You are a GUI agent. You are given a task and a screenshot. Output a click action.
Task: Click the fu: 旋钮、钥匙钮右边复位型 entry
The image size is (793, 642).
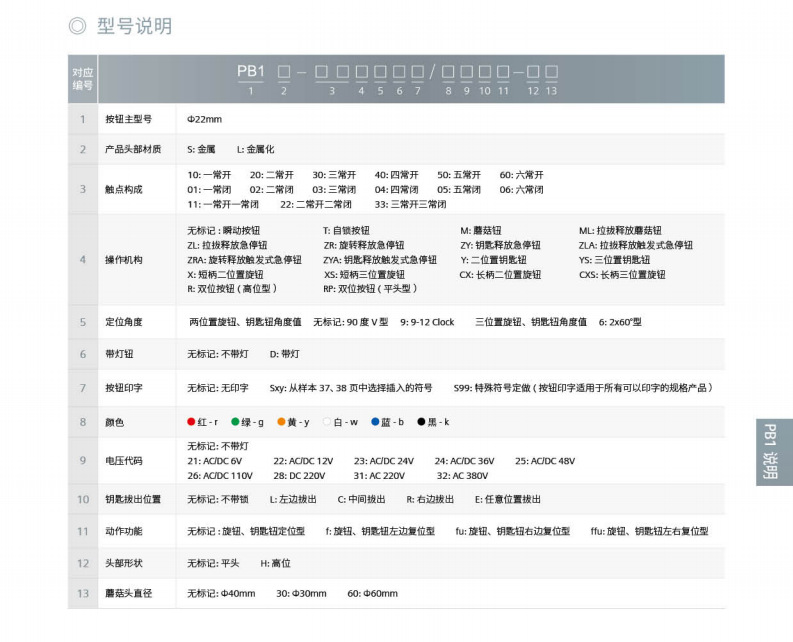pyautogui.click(x=512, y=531)
